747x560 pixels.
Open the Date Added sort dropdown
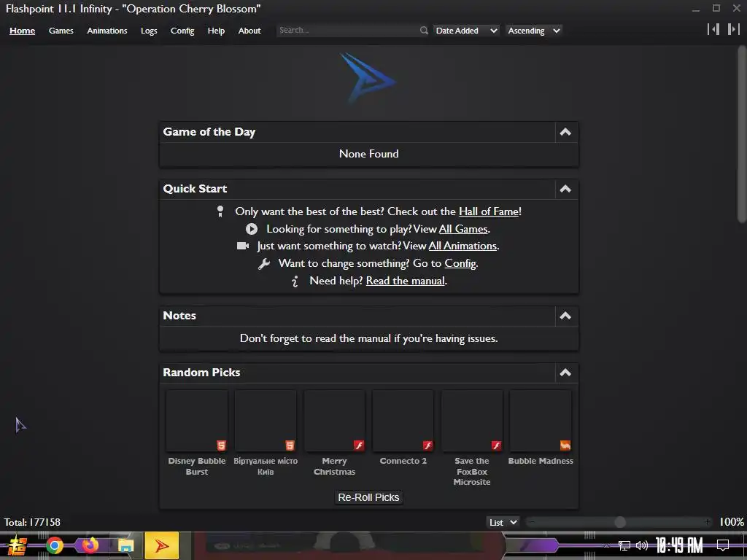click(x=466, y=31)
